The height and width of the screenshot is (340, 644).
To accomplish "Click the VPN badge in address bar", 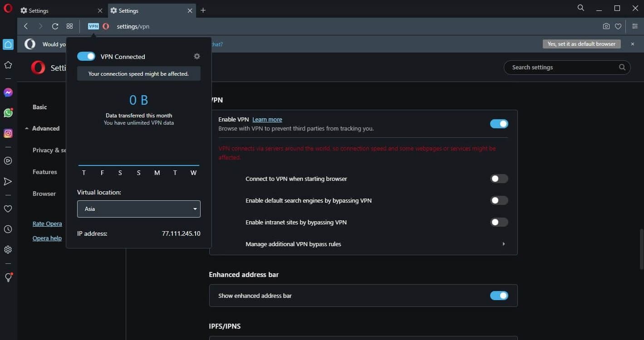I will tap(93, 26).
